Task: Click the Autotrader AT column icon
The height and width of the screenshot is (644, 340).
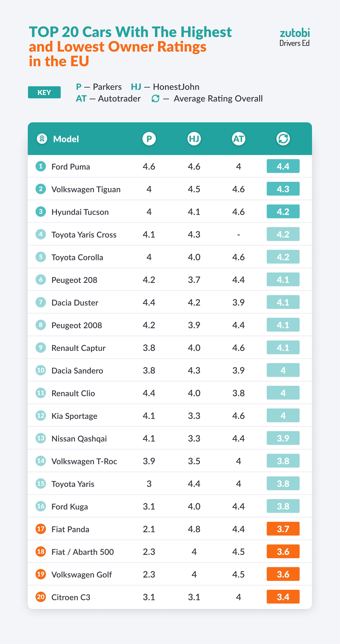Action: 238,138
